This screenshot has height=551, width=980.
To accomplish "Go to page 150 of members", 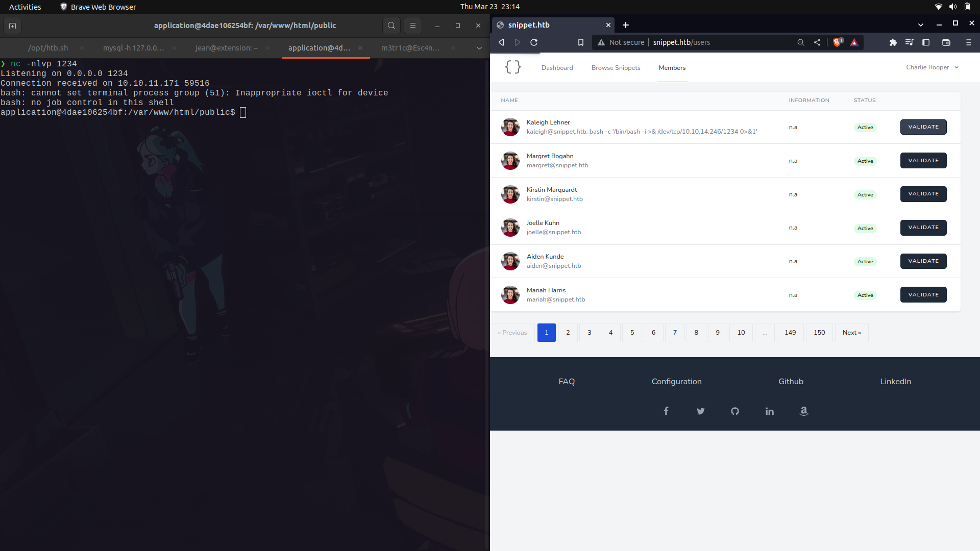I will (x=819, y=332).
